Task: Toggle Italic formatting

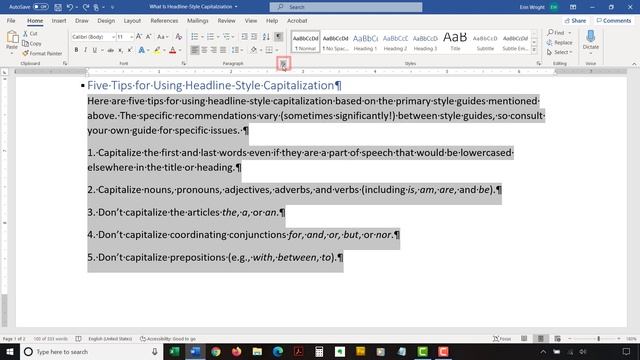Action: click(85, 50)
